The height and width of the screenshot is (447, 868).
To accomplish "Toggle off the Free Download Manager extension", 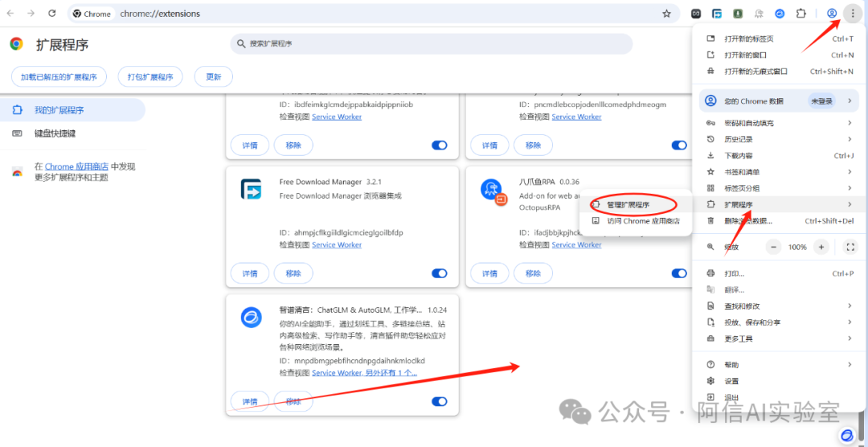I will tap(439, 273).
